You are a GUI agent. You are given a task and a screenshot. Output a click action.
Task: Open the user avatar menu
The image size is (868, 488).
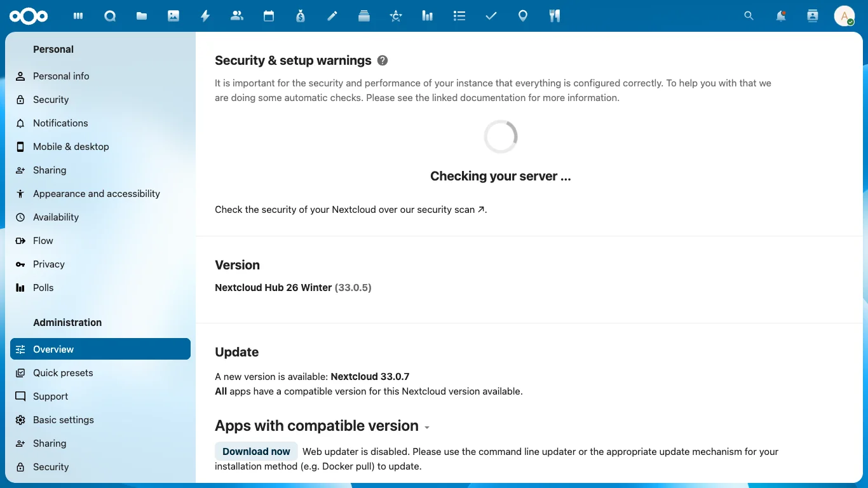[844, 16]
